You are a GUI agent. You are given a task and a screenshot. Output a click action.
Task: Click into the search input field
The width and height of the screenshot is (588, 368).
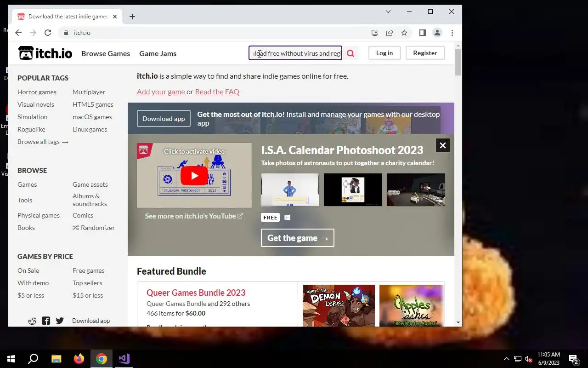pos(295,53)
